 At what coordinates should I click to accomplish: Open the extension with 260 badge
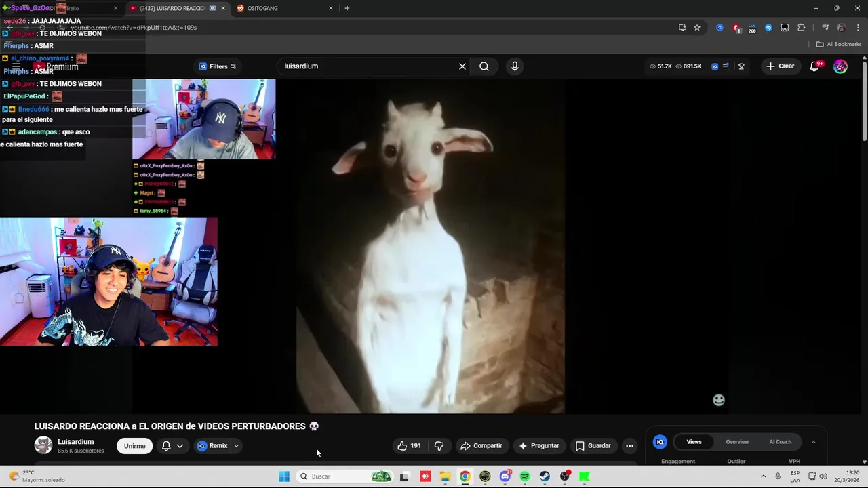point(752,28)
